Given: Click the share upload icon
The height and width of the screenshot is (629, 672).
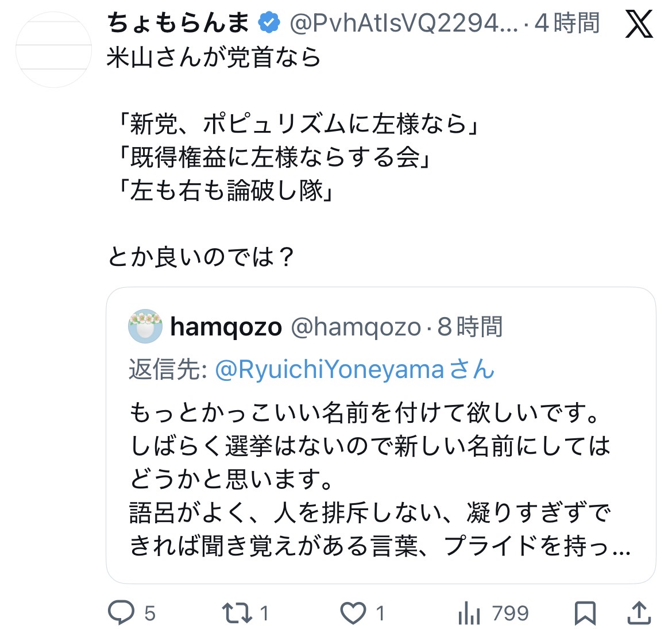Looking at the screenshot, I should (639, 612).
